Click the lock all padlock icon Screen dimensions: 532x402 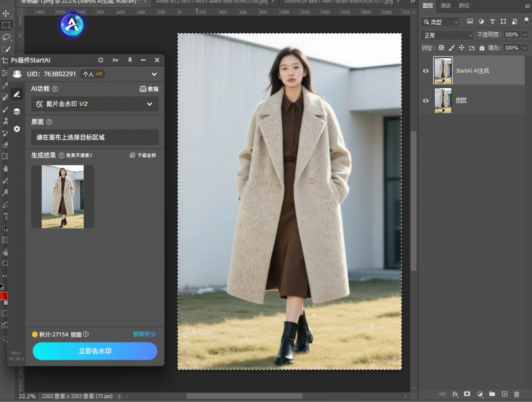pyautogui.click(x=482, y=48)
